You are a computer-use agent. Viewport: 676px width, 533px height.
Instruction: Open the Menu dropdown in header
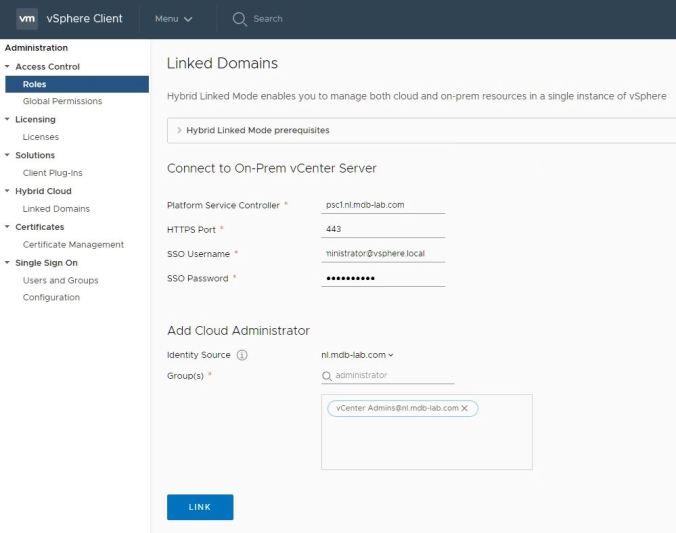[x=173, y=19]
